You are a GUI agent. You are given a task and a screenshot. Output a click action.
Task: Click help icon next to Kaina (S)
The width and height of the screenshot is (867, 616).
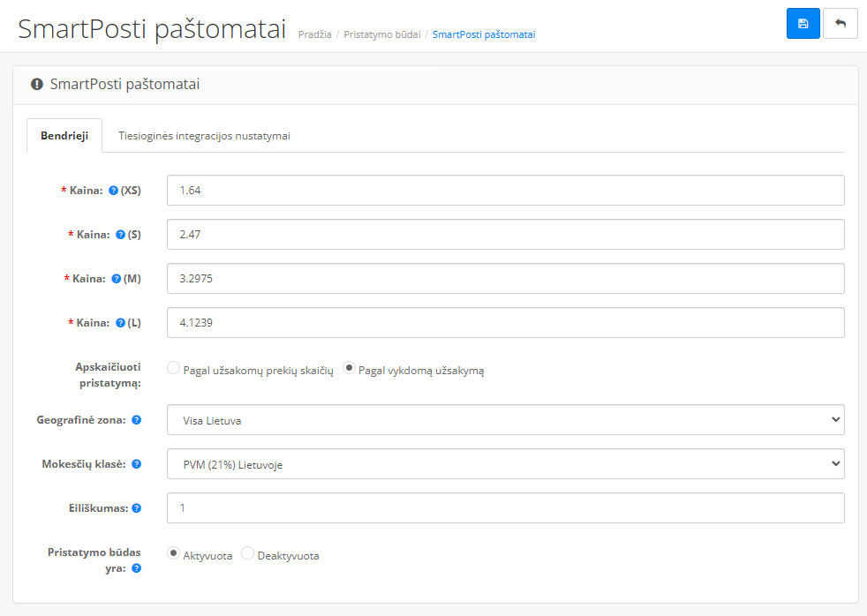coord(120,235)
